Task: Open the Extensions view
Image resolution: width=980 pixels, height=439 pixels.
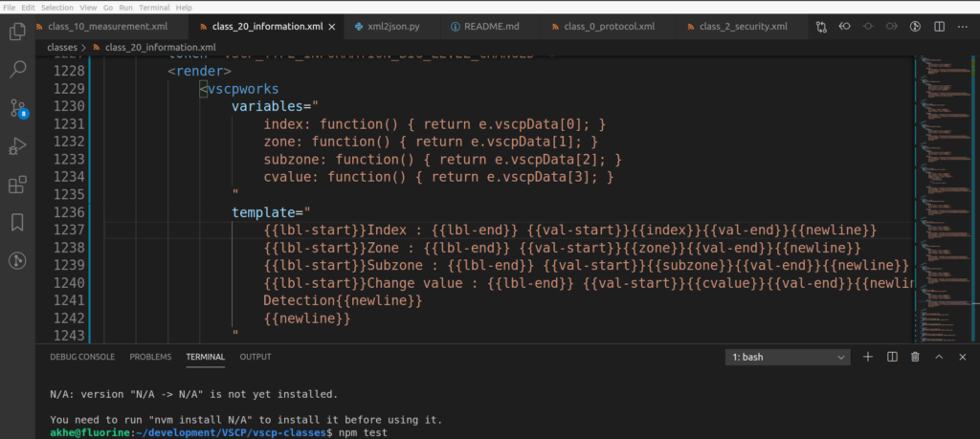Action: 17,185
